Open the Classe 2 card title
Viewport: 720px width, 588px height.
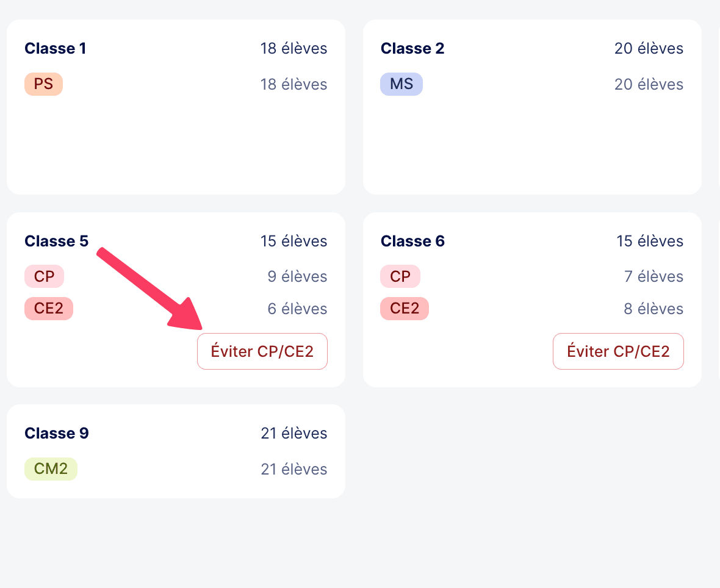[412, 48]
